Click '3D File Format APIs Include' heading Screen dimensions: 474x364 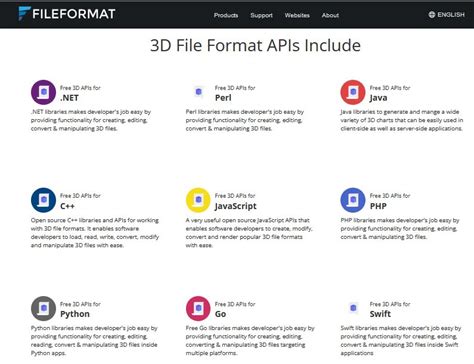(x=255, y=45)
